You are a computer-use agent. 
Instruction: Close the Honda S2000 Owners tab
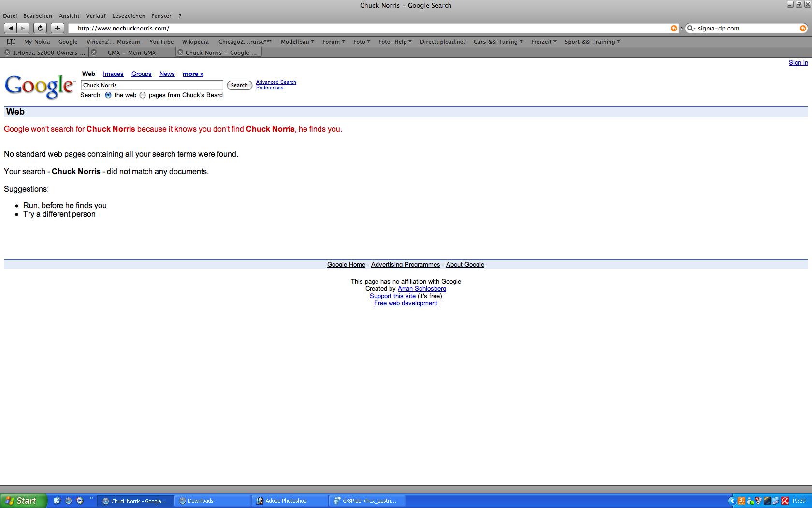click(7, 52)
